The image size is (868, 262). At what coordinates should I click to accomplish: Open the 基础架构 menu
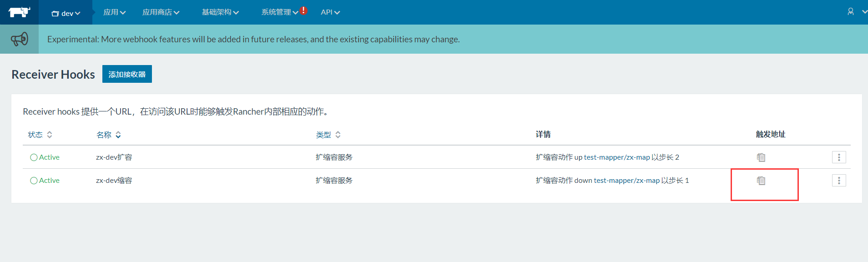point(220,12)
